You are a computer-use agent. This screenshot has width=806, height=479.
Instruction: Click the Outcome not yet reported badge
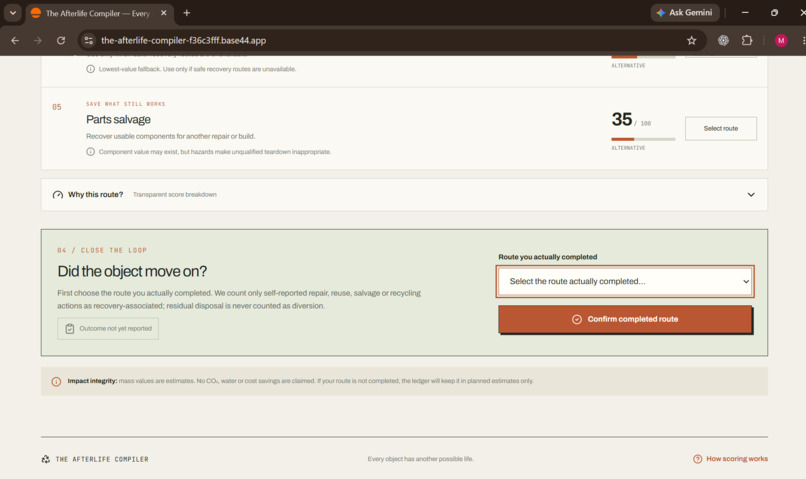[x=108, y=328]
